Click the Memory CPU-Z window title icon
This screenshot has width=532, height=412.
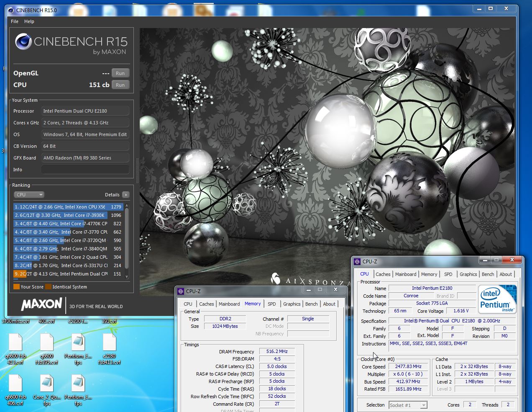(181, 291)
